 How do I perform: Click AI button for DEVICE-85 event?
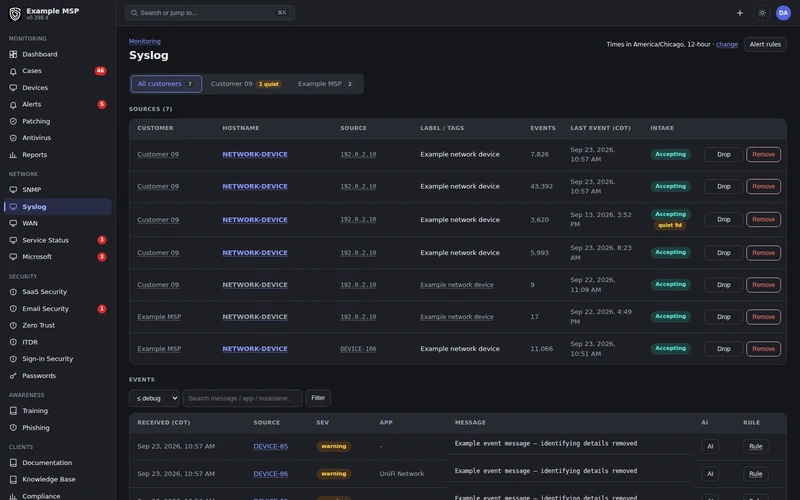pos(710,446)
